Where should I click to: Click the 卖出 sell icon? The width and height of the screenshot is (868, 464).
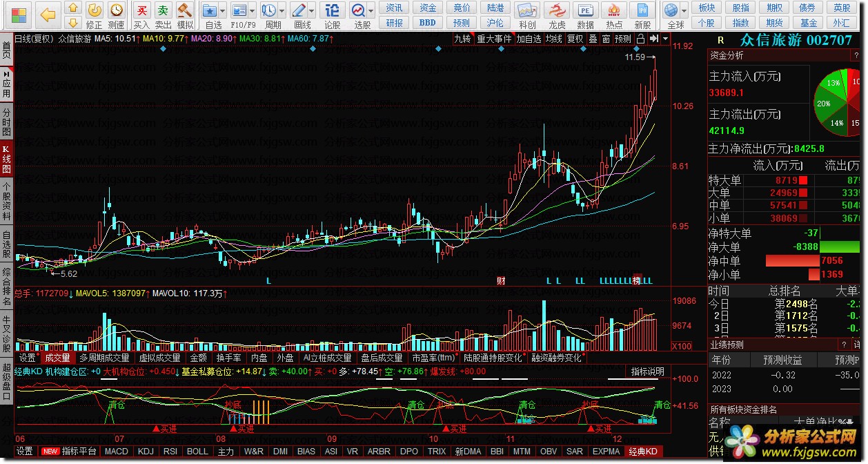tap(163, 14)
